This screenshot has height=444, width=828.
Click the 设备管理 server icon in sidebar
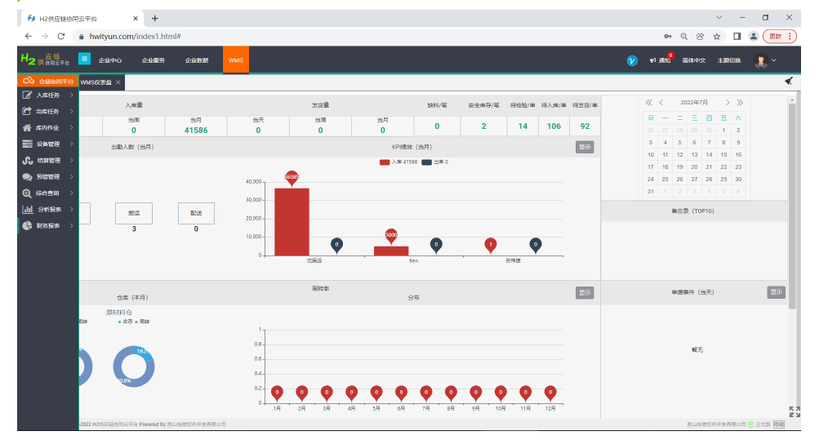click(x=27, y=144)
